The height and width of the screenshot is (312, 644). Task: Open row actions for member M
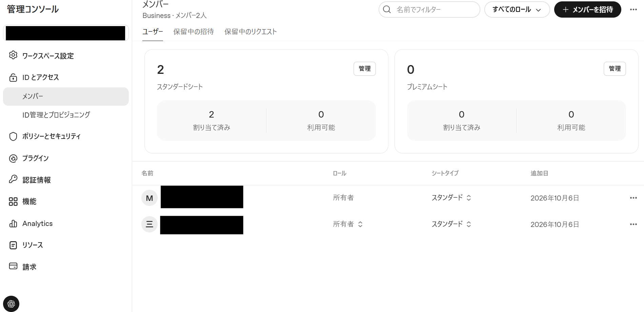pos(633,198)
